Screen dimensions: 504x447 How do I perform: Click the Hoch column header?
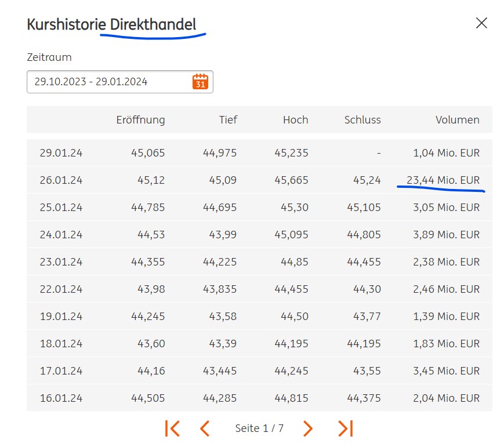point(295,120)
